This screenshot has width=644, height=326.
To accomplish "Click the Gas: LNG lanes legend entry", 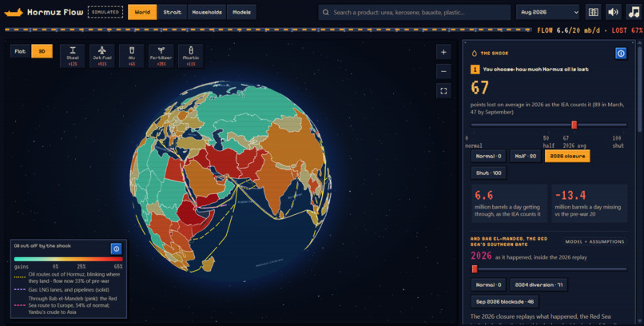I will pos(62,290).
